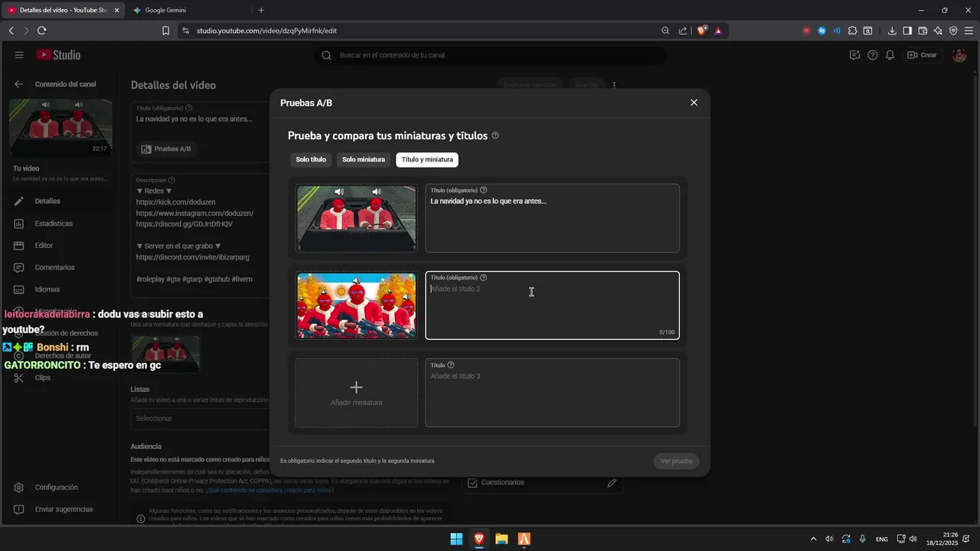Select the Título y miniatura tab

point(427,160)
